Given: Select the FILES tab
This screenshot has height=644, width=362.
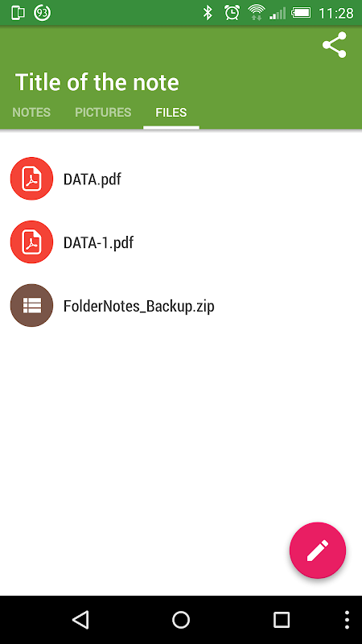Looking at the screenshot, I should [x=171, y=113].
